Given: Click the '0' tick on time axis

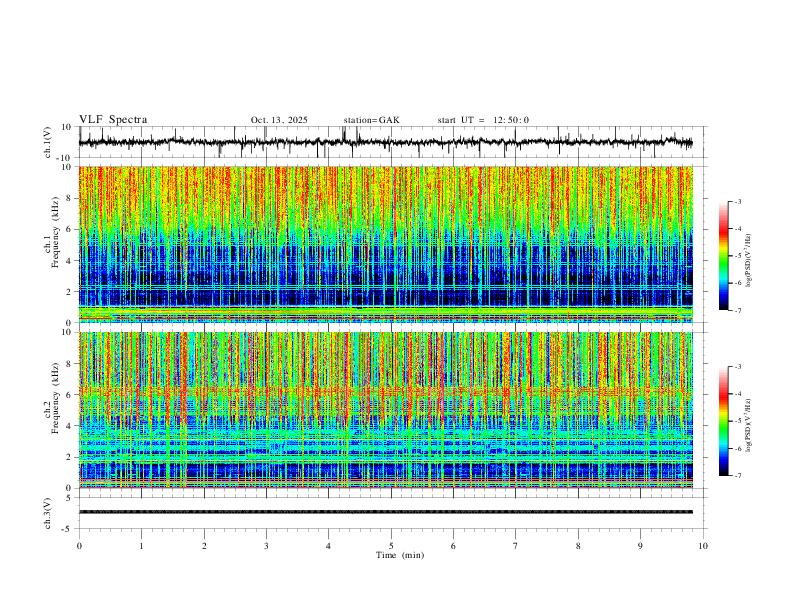Looking at the screenshot, I should pyautogui.click(x=79, y=546).
